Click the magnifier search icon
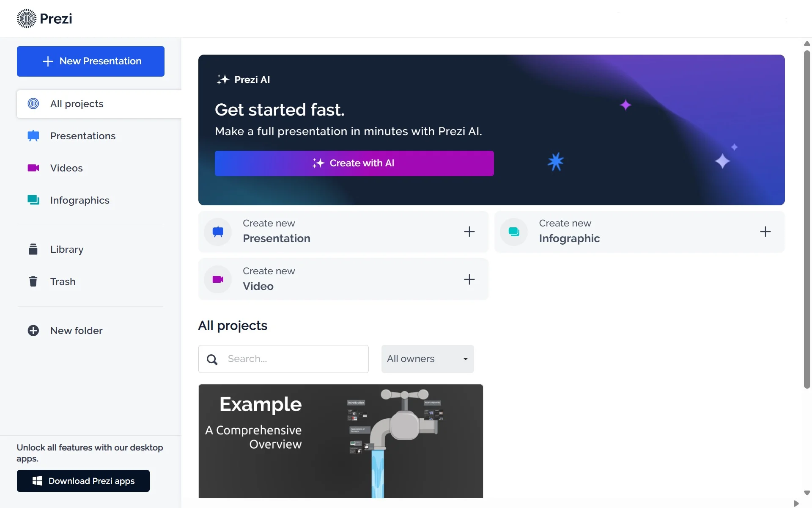This screenshot has width=812, height=508. click(x=212, y=359)
